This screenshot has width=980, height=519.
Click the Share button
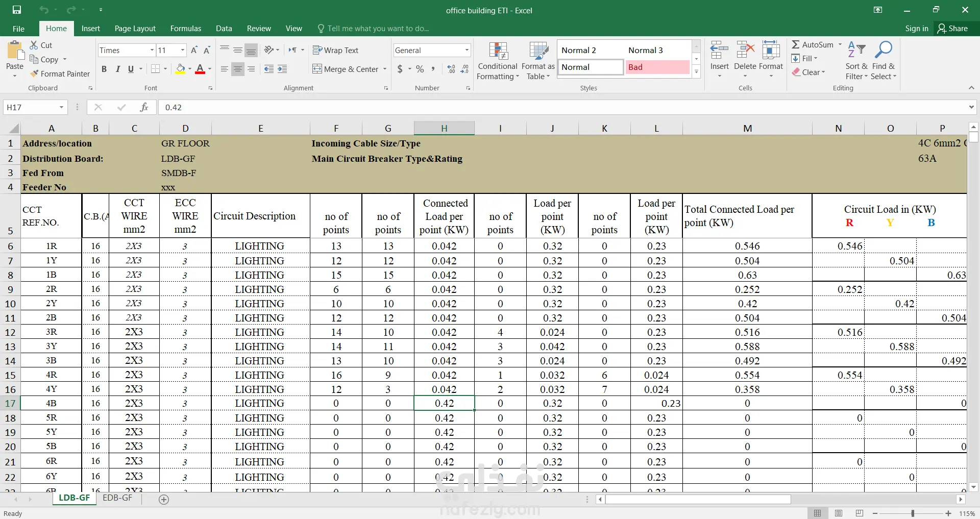(x=952, y=29)
